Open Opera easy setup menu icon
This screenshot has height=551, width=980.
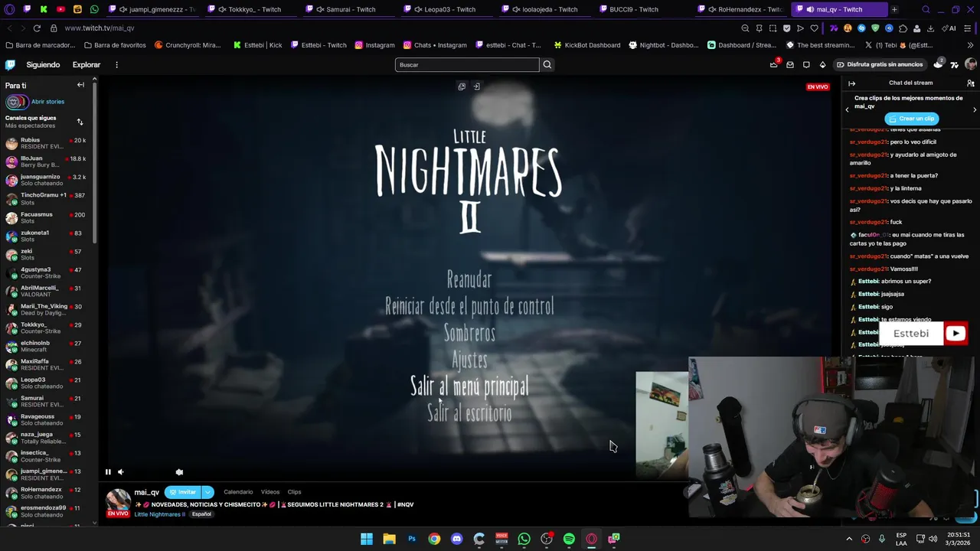tap(969, 28)
